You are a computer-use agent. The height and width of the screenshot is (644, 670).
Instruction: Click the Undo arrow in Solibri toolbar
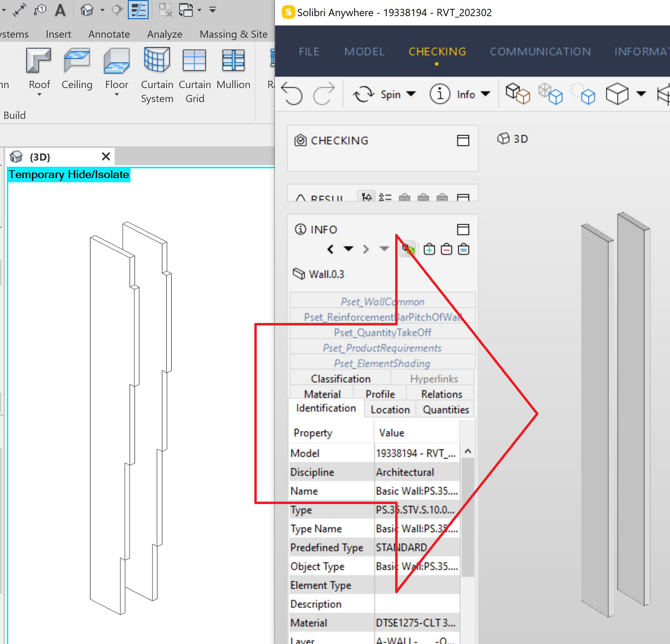[x=292, y=94]
